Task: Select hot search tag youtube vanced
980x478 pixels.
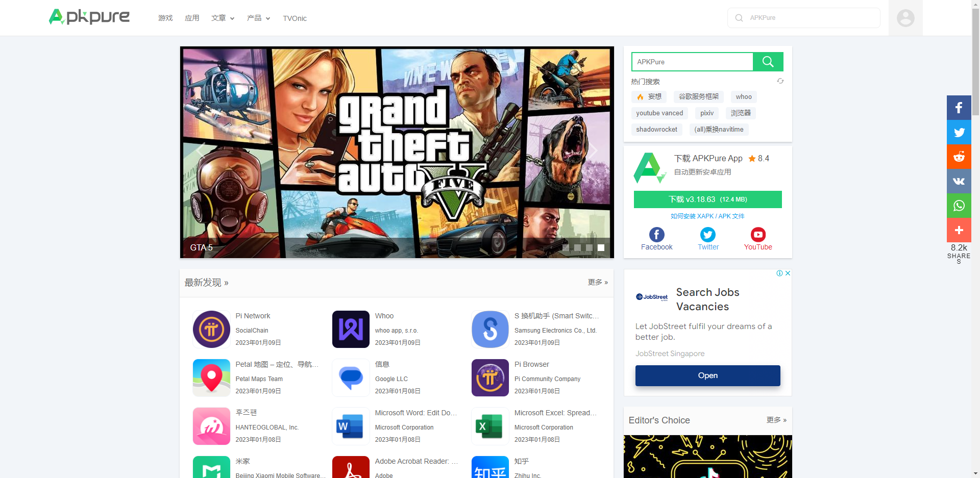Action: 659,113
